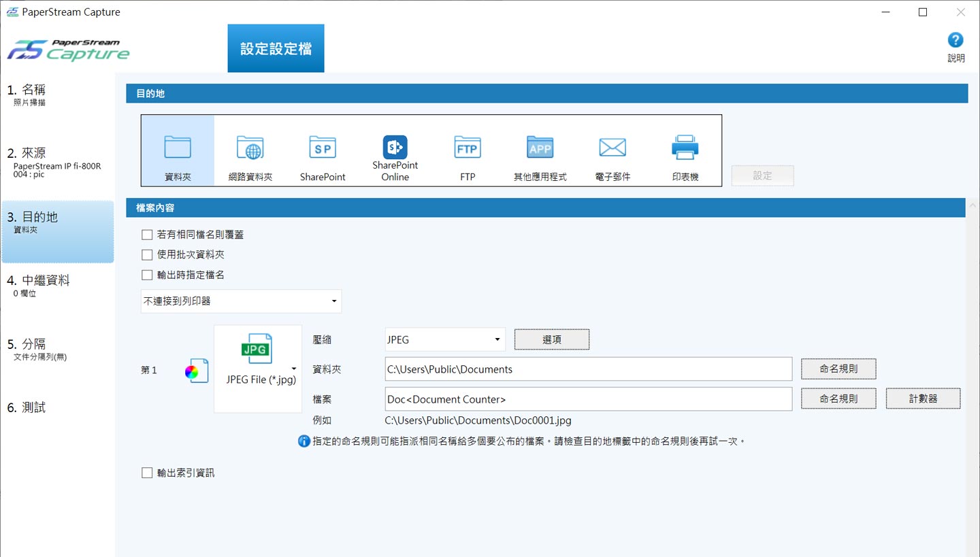Click the JPG file format icon
The height and width of the screenshot is (557, 980).
pos(257,348)
